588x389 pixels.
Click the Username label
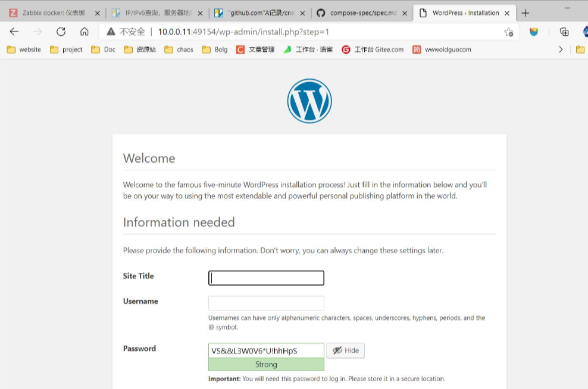(140, 301)
